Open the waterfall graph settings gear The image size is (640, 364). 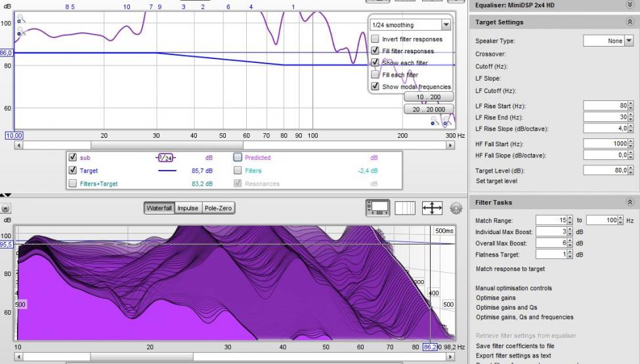point(456,209)
